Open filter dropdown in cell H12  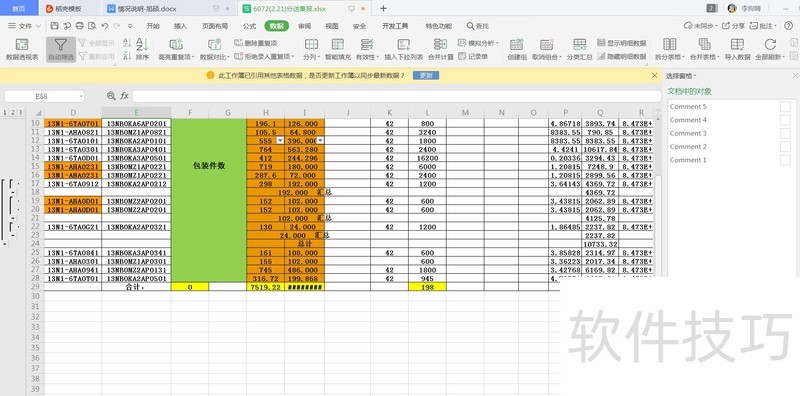point(280,140)
